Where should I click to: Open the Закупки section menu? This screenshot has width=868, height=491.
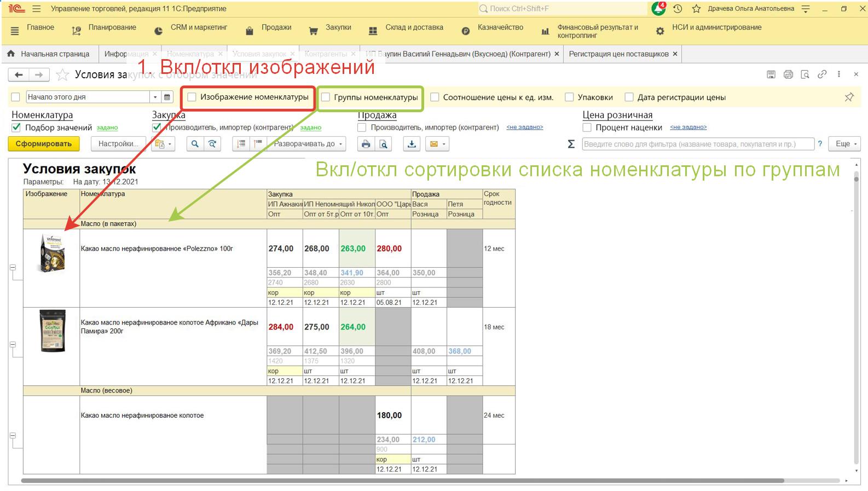tap(331, 28)
